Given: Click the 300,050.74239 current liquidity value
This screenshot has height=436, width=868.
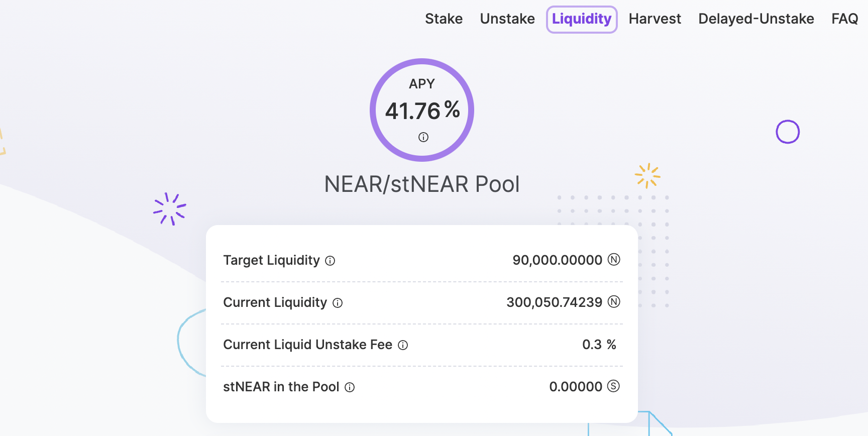Looking at the screenshot, I should point(554,302).
